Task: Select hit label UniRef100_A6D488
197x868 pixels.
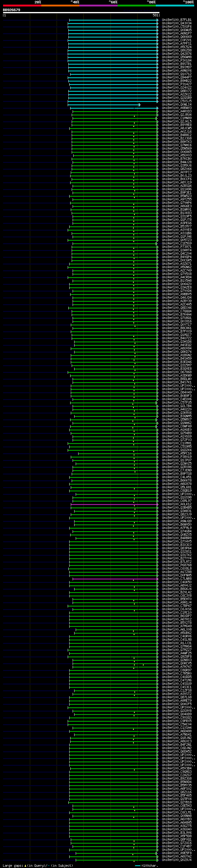Action: click(176, 731)
